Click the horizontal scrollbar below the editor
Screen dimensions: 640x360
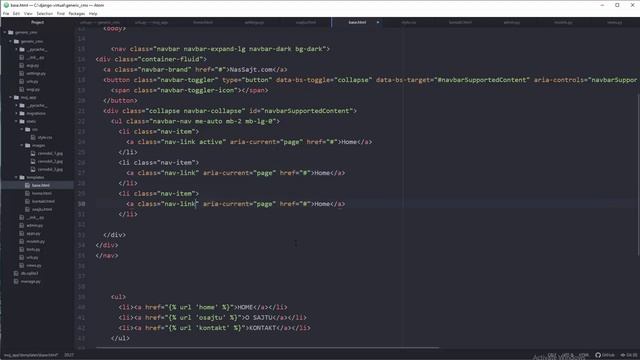click(267, 348)
